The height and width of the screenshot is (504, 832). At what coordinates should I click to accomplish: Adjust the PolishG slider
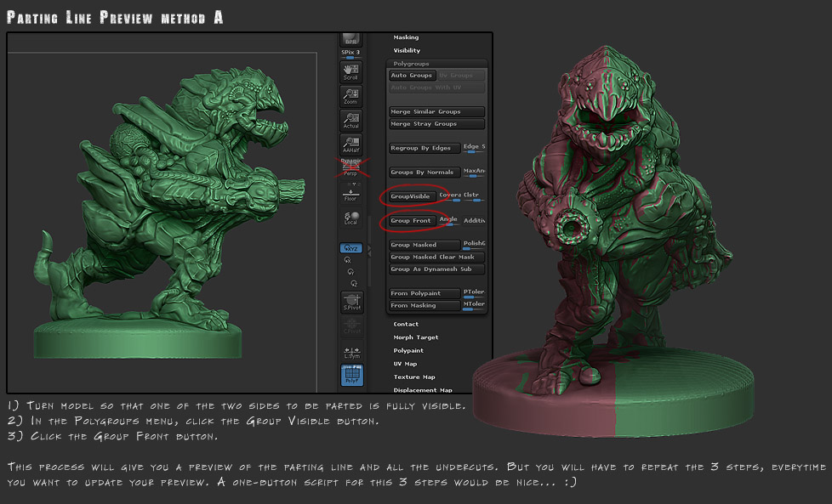pos(474,245)
